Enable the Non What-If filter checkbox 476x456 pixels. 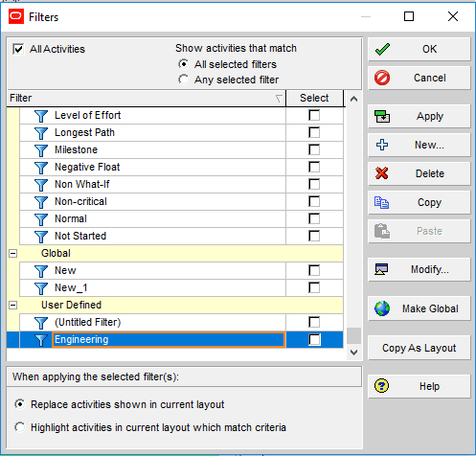click(x=314, y=184)
